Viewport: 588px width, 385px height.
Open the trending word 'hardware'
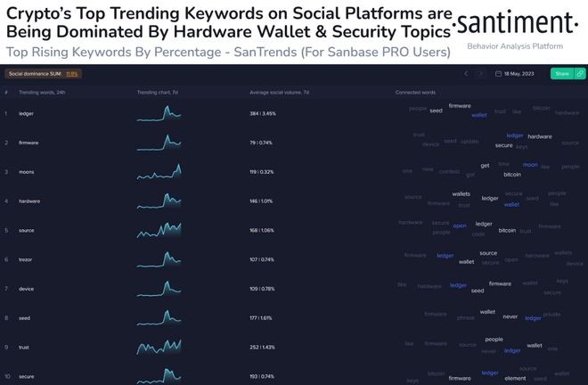pos(29,201)
